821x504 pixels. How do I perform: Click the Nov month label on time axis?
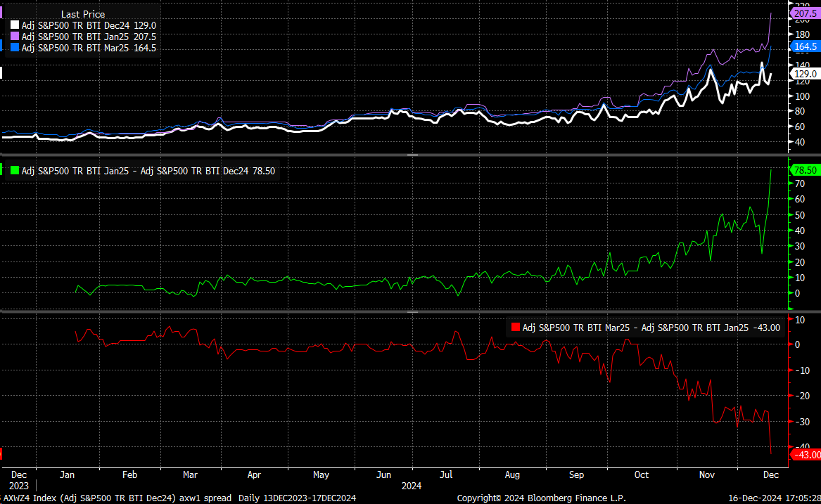pyautogui.click(x=707, y=474)
